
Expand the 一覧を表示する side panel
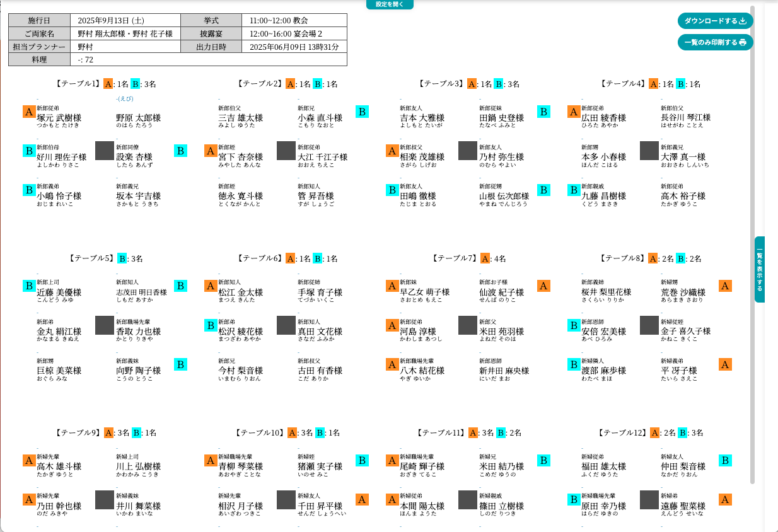(760, 269)
